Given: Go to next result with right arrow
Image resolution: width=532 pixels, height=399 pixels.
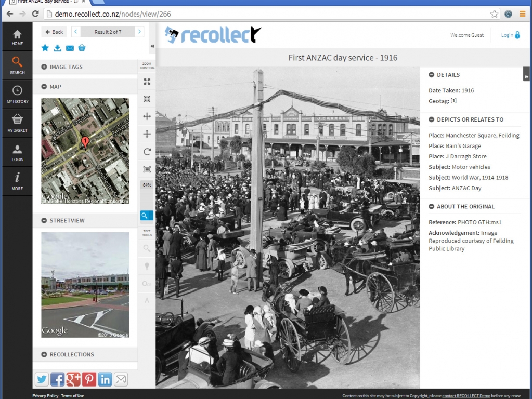Looking at the screenshot, I should [138, 32].
